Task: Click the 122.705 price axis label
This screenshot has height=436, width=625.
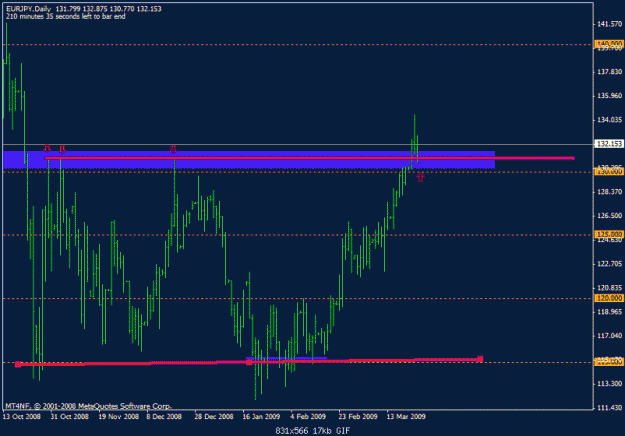Action: tap(609, 264)
